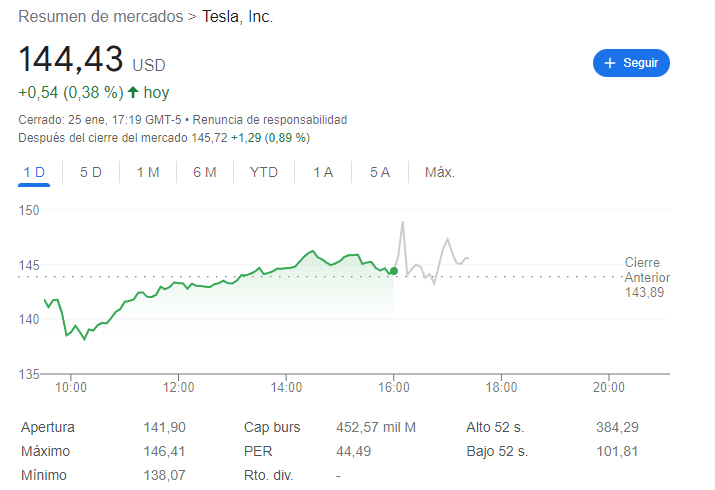Screen dimensions: 715x490
Task: Click the 12:00 time axis label
Action: (178, 387)
